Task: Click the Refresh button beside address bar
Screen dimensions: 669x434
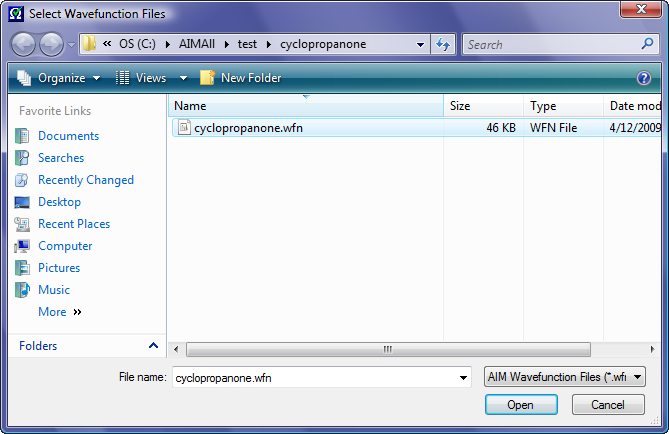Action: click(x=444, y=45)
